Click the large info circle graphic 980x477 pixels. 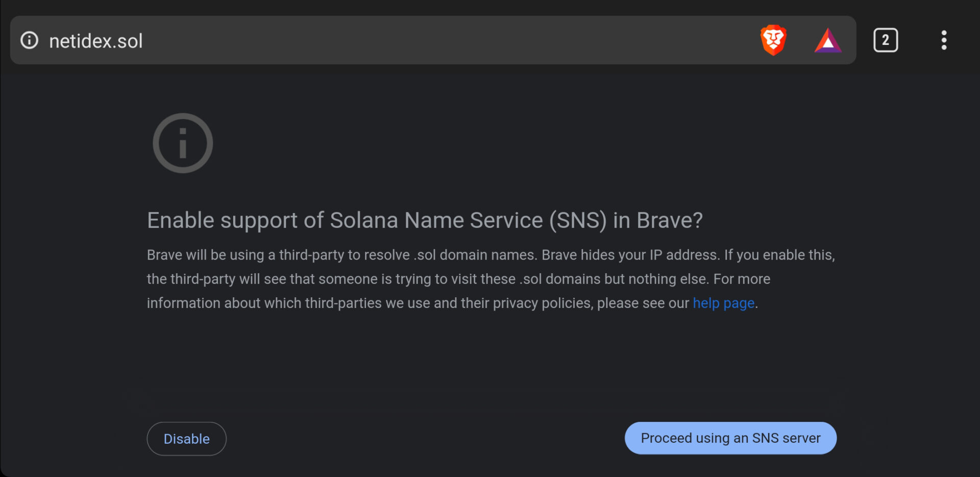coord(182,143)
